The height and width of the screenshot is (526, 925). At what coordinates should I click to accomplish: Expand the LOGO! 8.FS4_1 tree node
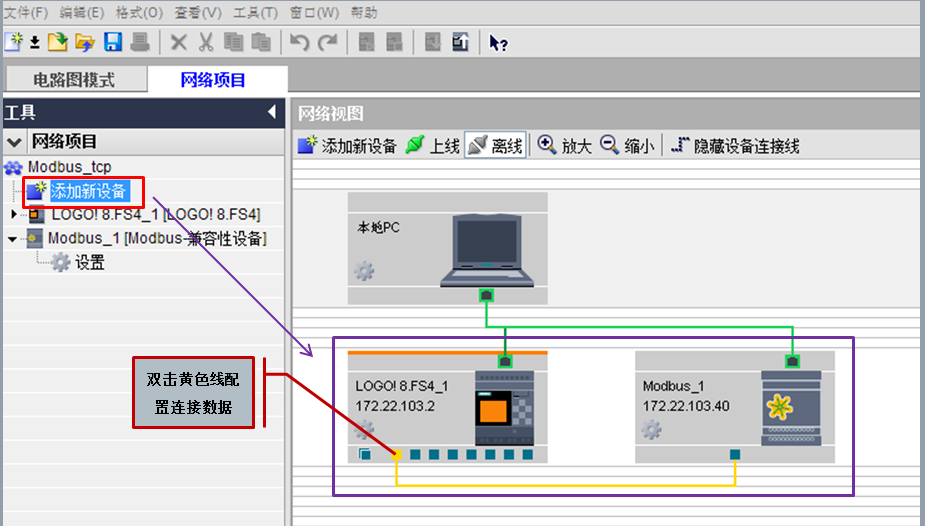[14, 214]
